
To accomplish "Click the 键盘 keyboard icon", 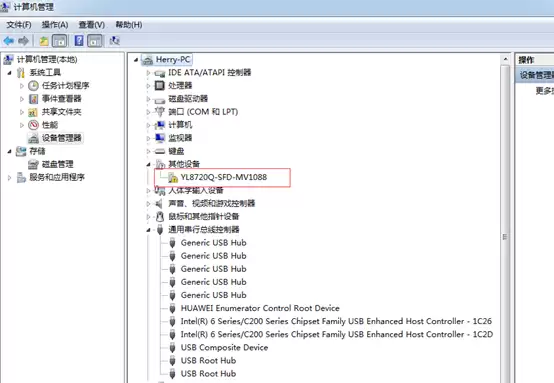I will coord(160,151).
